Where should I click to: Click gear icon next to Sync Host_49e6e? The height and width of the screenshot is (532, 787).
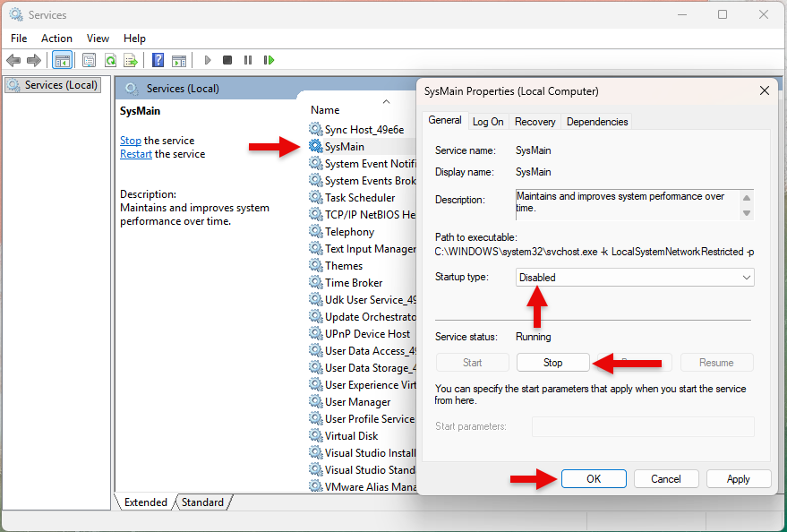pos(316,129)
